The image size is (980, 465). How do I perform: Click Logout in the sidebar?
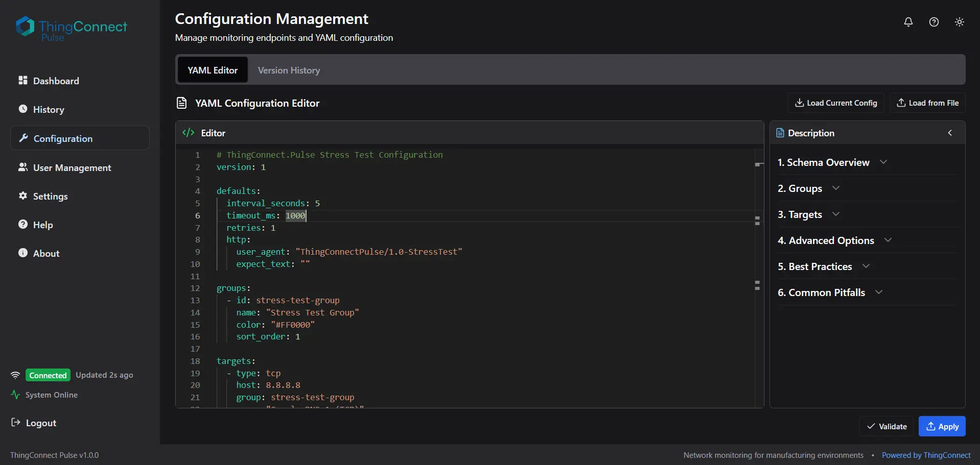(x=41, y=423)
